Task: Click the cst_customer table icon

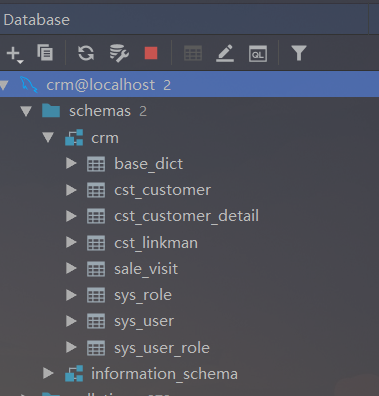Action: pyautogui.click(x=96, y=190)
